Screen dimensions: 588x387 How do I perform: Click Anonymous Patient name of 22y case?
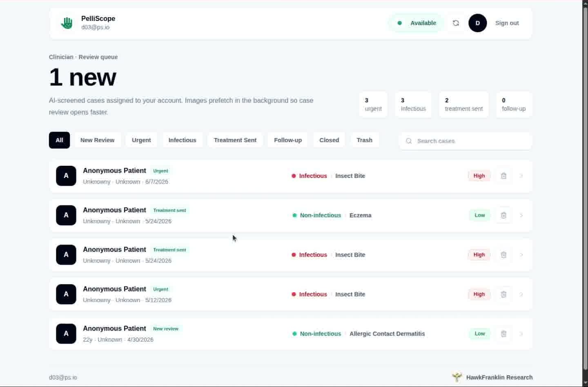tap(114, 328)
